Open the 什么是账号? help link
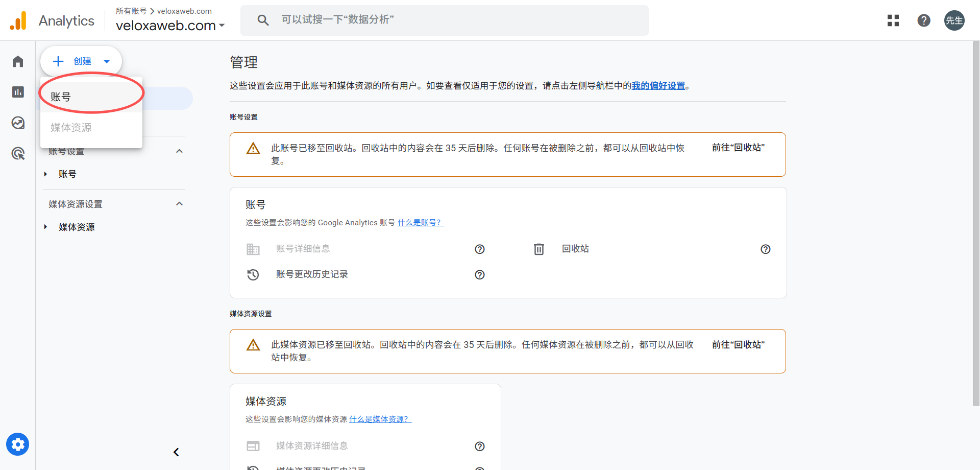Screen dimensions: 980x470 tap(420, 222)
